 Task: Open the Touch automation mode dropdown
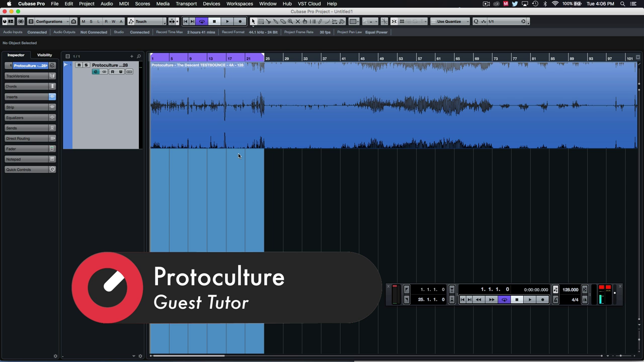tap(146, 22)
